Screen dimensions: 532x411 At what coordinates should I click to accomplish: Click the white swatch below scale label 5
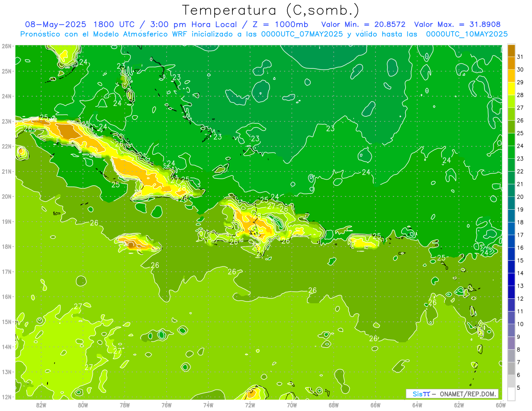coord(511,394)
